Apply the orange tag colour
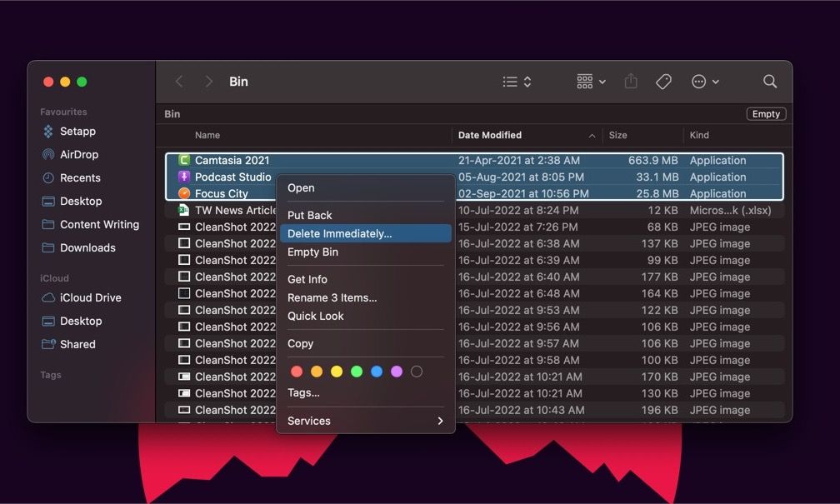 pos(317,372)
